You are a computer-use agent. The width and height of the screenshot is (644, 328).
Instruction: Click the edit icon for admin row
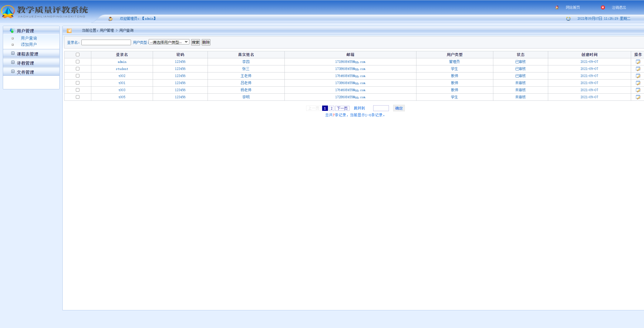tap(638, 62)
